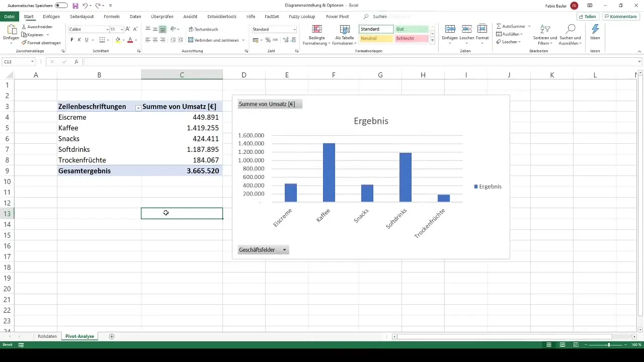This screenshot has width=644, height=362.
Task: Decrease the font size
Action: click(135, 30)
